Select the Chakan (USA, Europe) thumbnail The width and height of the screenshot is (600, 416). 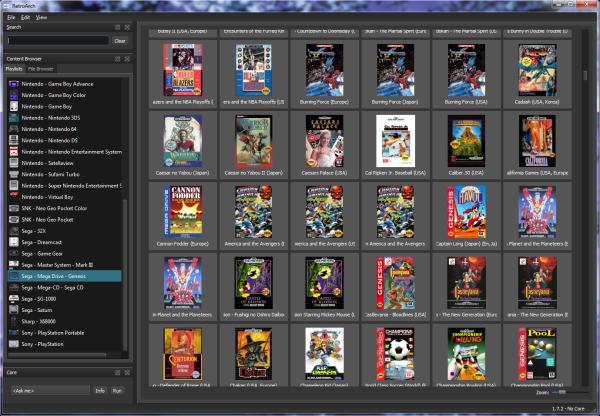[253, 356]
